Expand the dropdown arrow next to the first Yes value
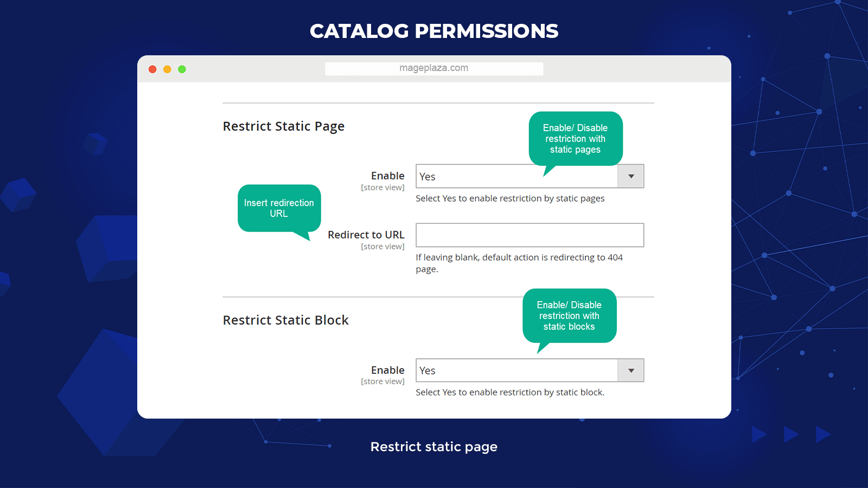 coord(630,176)
